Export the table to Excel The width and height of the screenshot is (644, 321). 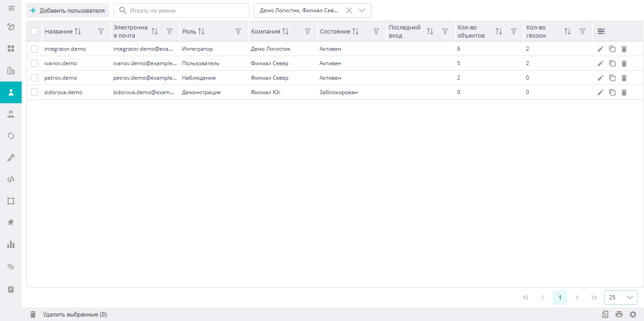tap(606, 315)
